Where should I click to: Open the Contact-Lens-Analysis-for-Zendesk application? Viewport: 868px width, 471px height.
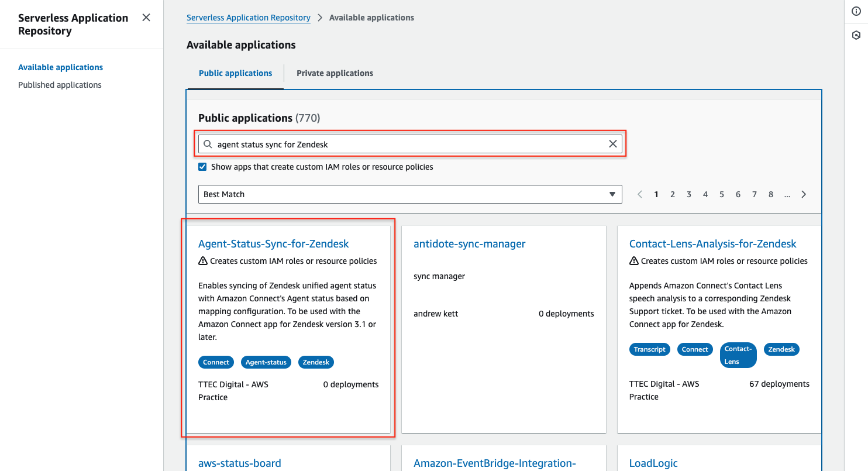pos(712,244)
